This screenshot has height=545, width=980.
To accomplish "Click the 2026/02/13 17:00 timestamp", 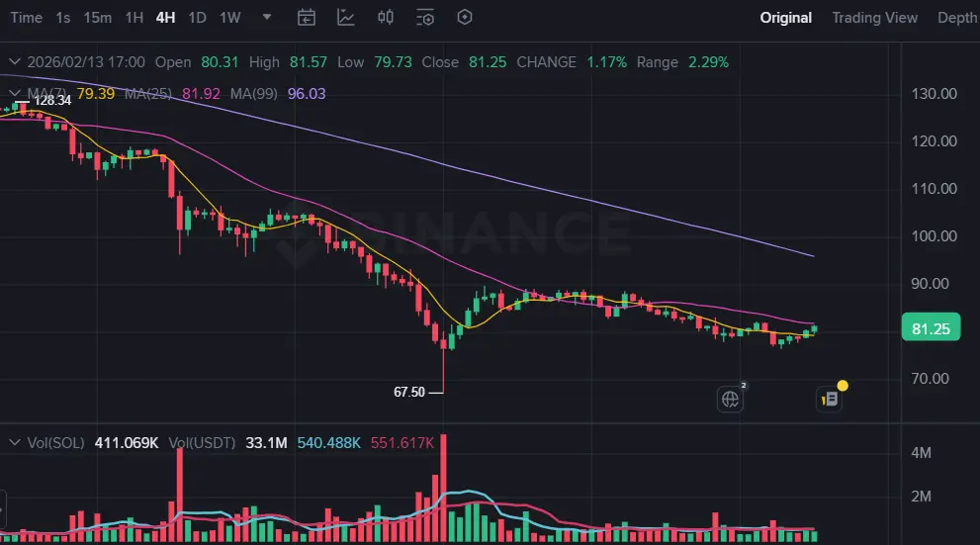I will pyautogui.click(x=86, y=62).
